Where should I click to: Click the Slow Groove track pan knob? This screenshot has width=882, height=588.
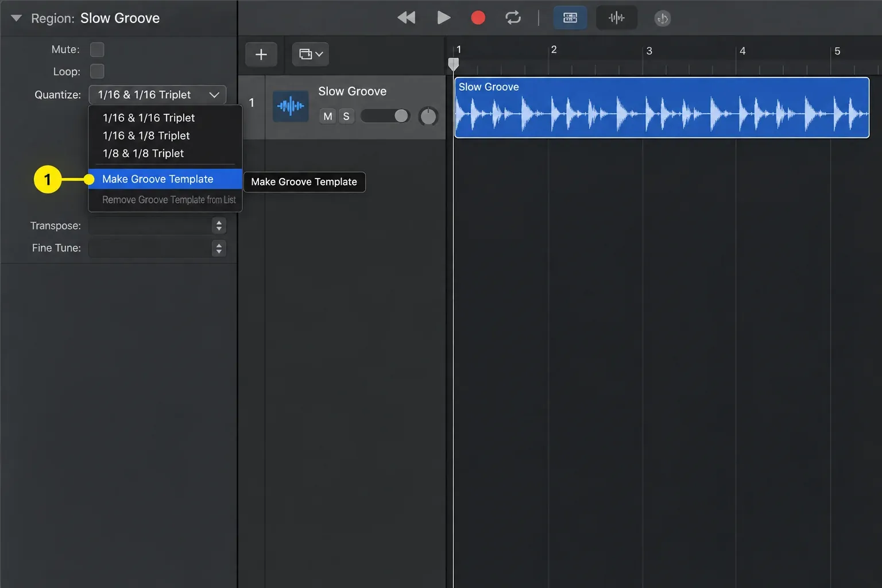click(428, 117)
